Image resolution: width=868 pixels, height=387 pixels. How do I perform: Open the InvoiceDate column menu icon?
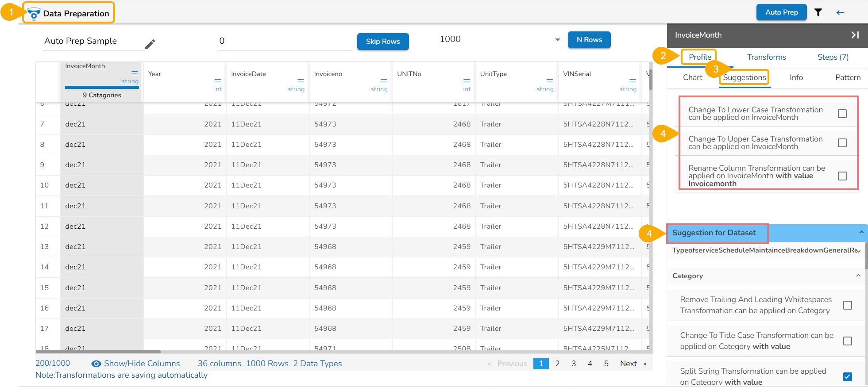point(301,81)
